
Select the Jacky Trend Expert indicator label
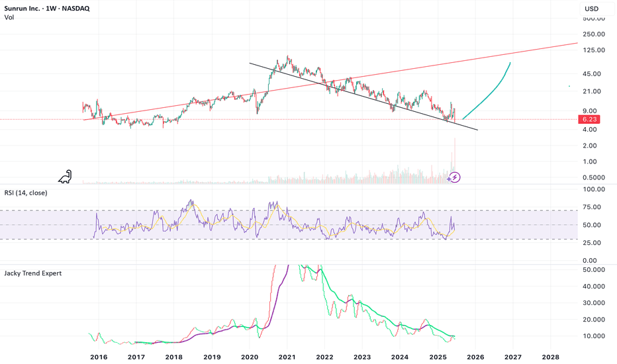pyautogui.click(x=33, y=273)
